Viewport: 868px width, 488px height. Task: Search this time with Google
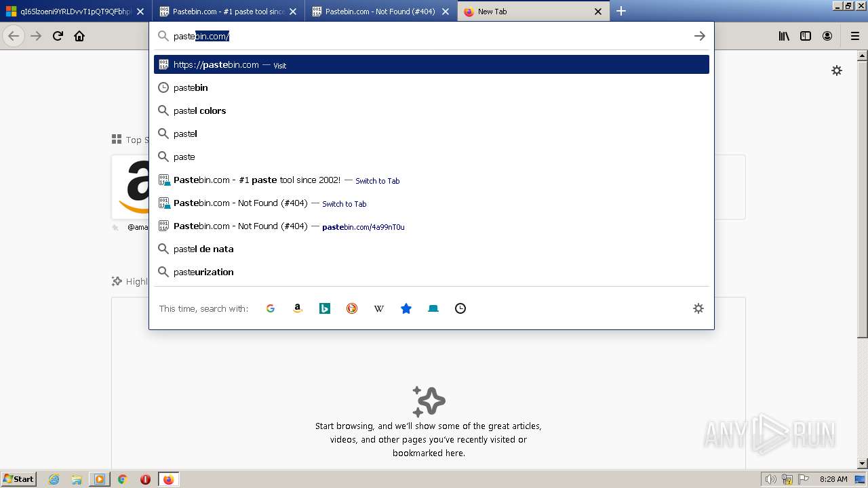point(271,308)
